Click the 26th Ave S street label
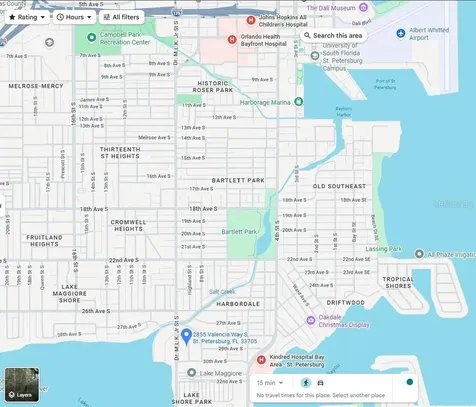476x407 pixels. (96, 311)
